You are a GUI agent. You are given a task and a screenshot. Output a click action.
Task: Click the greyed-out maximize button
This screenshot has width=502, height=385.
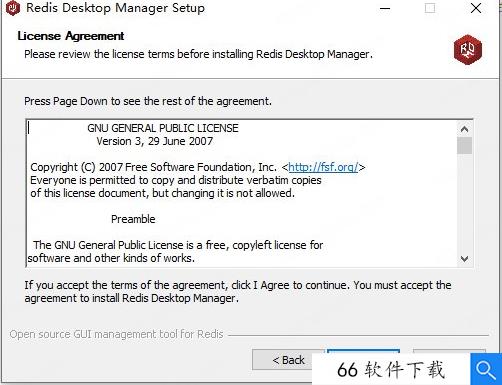point(430,8)
